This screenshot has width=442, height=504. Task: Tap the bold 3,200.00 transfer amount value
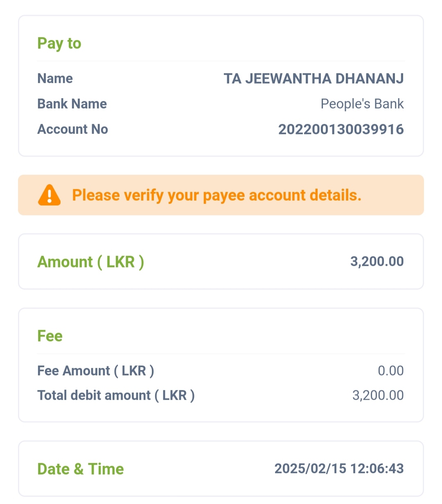[377, 261]
